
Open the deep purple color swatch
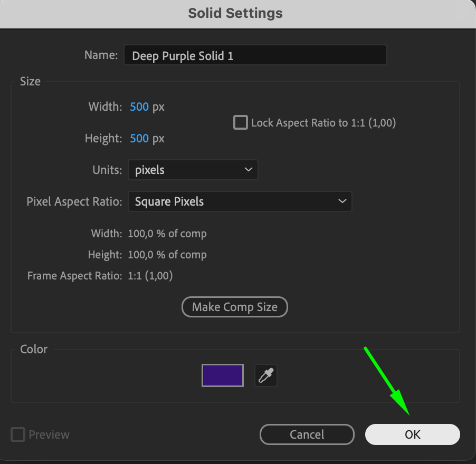point(222,375)
